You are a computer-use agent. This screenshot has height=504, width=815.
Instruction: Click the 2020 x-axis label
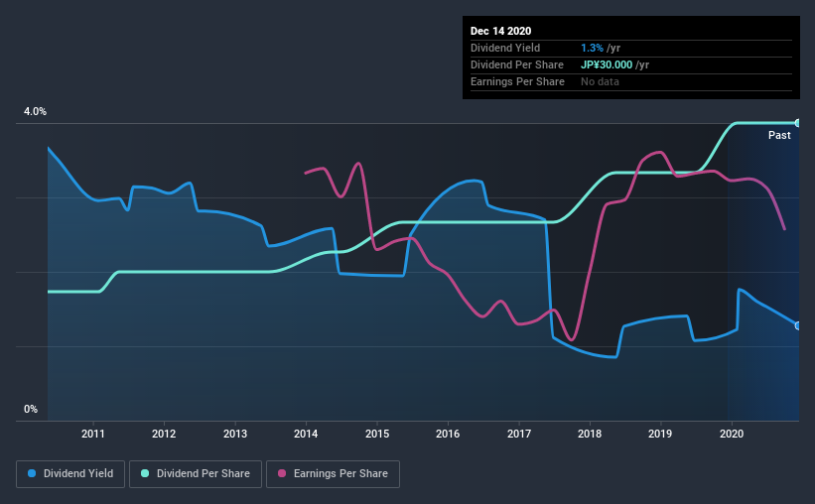(x=732, y=434)
